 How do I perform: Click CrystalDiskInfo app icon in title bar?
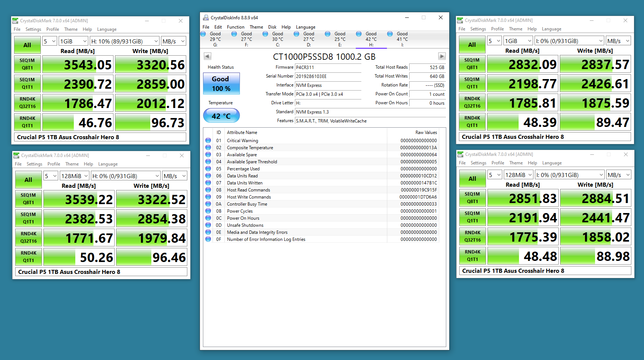tap(206, 17)
